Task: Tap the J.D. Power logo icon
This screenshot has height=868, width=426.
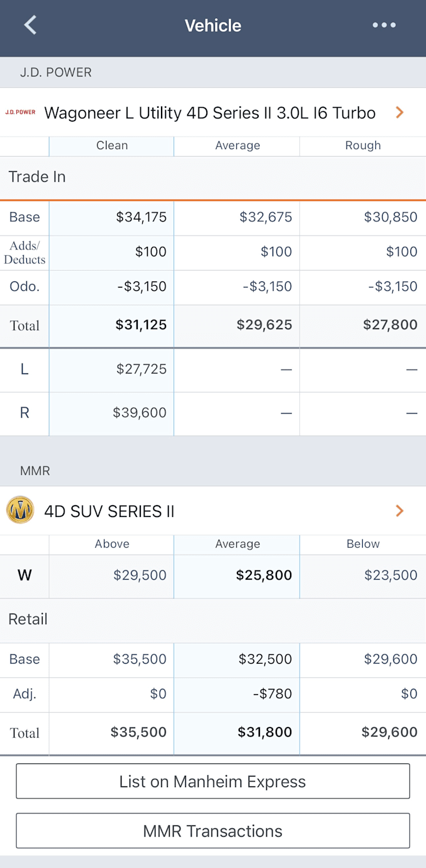Action: tap(21, 112)
